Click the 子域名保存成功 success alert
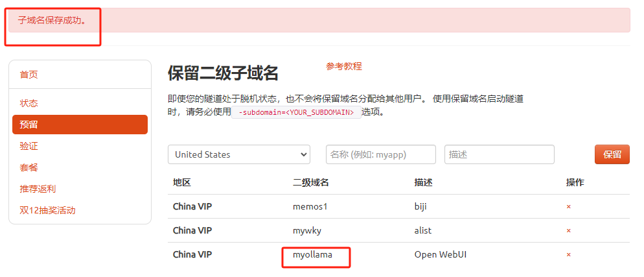The image size is (644, 277). tap(317, 20)
